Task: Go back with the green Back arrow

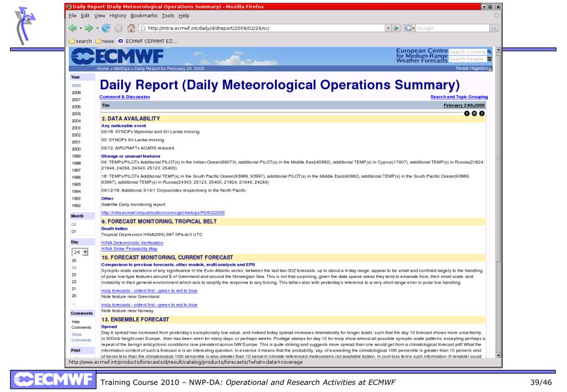Action: click(x=73, y=28)
